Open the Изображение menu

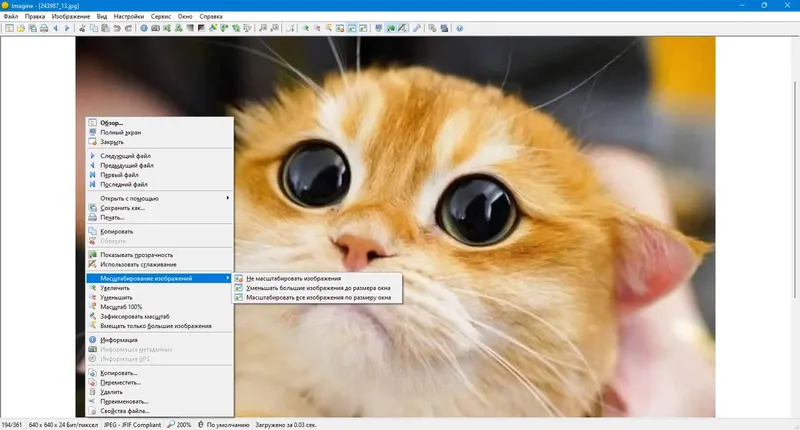(70, 16)
